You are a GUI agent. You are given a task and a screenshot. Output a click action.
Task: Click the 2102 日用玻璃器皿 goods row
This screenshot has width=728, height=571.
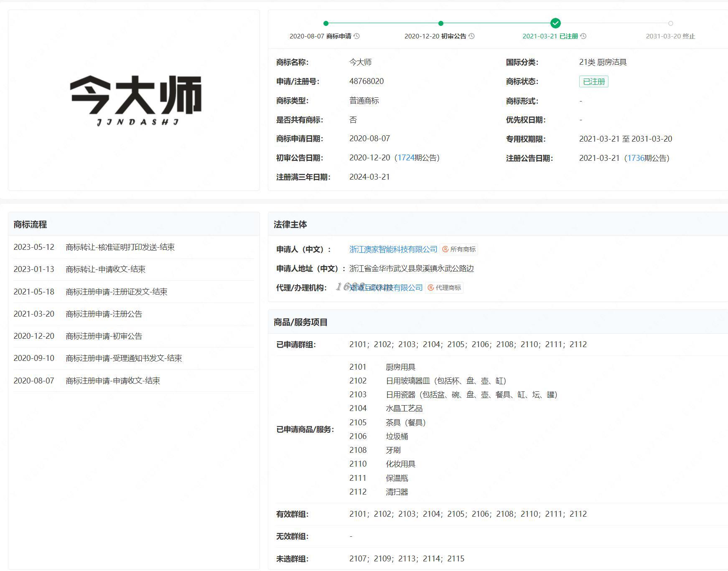coord(428,381)
